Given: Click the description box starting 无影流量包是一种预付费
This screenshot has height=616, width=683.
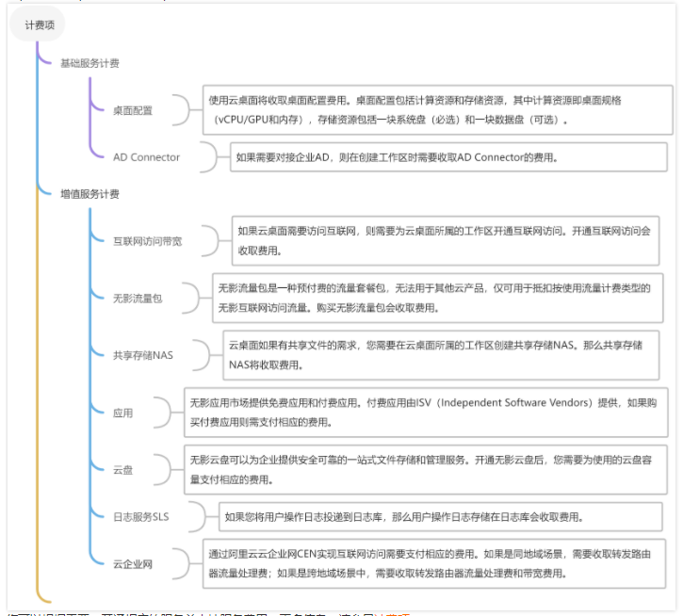Looking at the screenshot, I should 438,299.
